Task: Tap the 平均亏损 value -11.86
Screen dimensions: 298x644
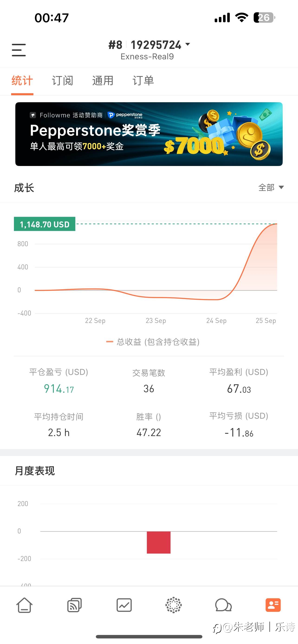Action: click(x=239, y=433)
